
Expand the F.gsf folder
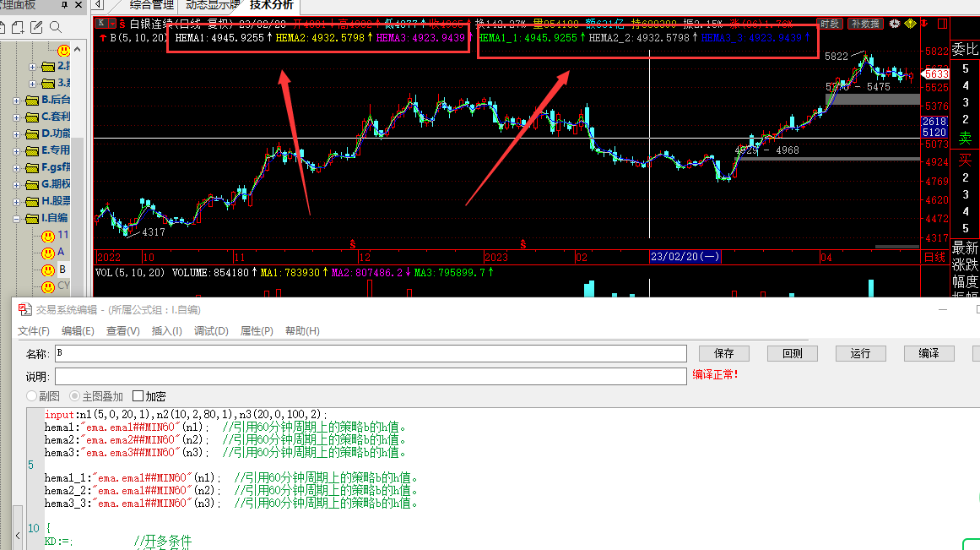[16, 167]
